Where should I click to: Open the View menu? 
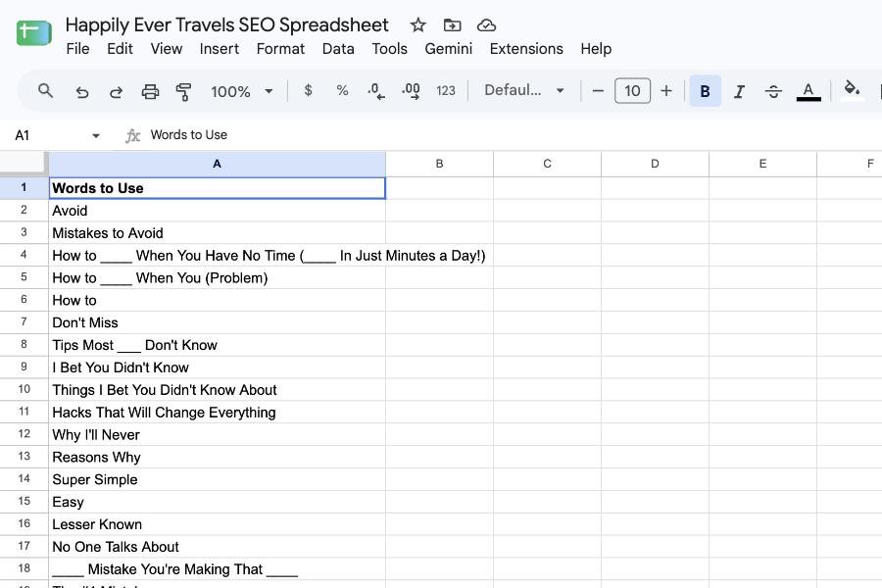tap(166, 49)
